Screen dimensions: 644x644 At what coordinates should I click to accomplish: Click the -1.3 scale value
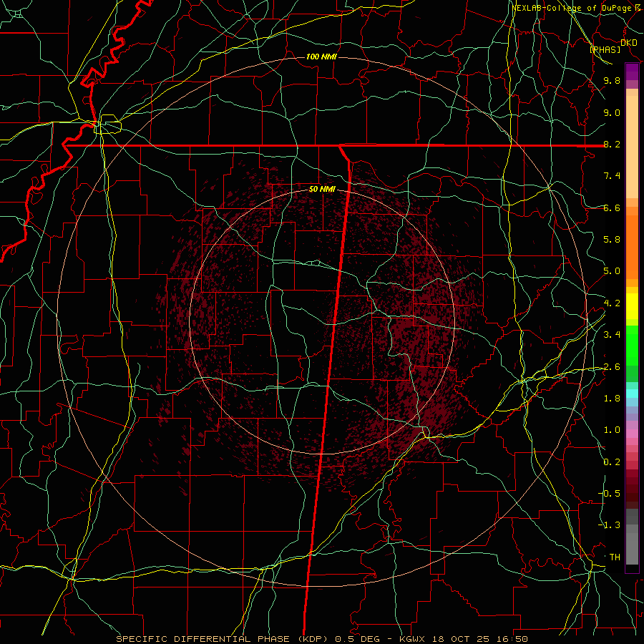tap(609, 525)
